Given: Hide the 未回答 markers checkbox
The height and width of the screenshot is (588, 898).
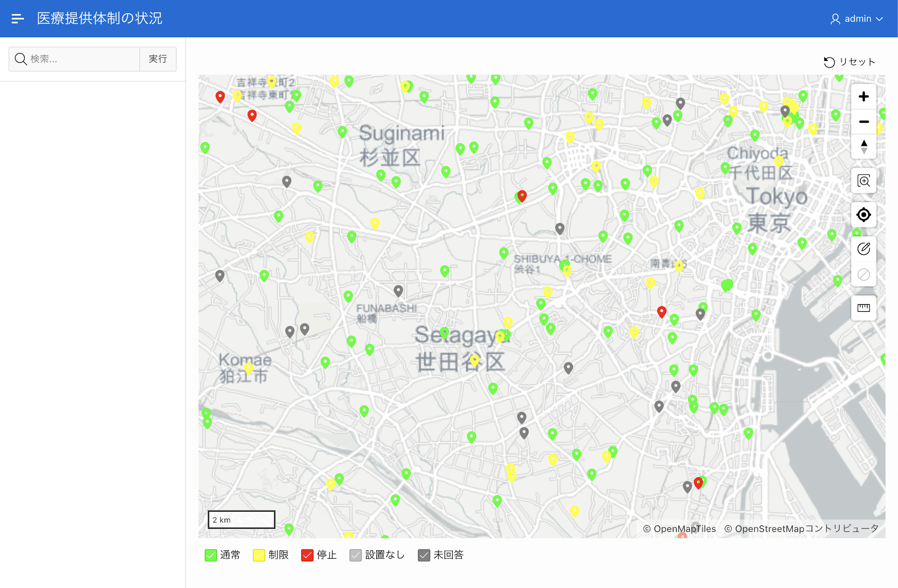Looking at the screenshot, I should (424, 555).
